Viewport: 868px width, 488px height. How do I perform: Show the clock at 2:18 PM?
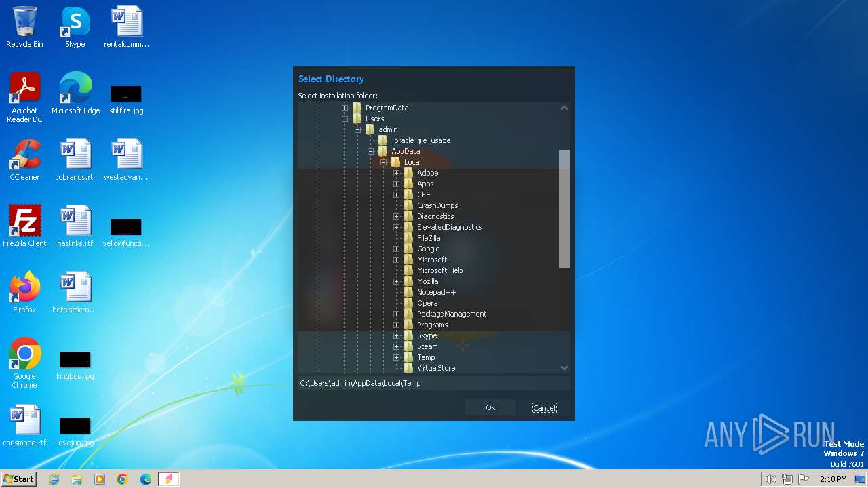(833, 479)
